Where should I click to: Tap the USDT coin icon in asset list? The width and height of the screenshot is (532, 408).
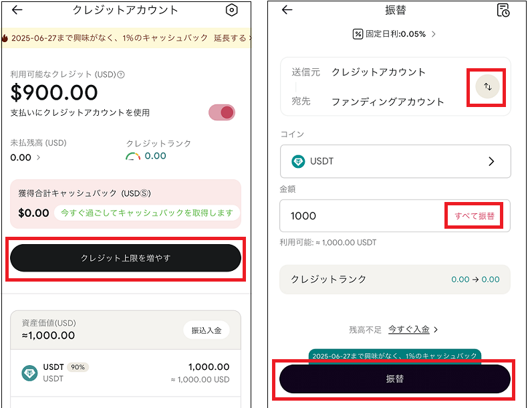(x=29, y=373)
